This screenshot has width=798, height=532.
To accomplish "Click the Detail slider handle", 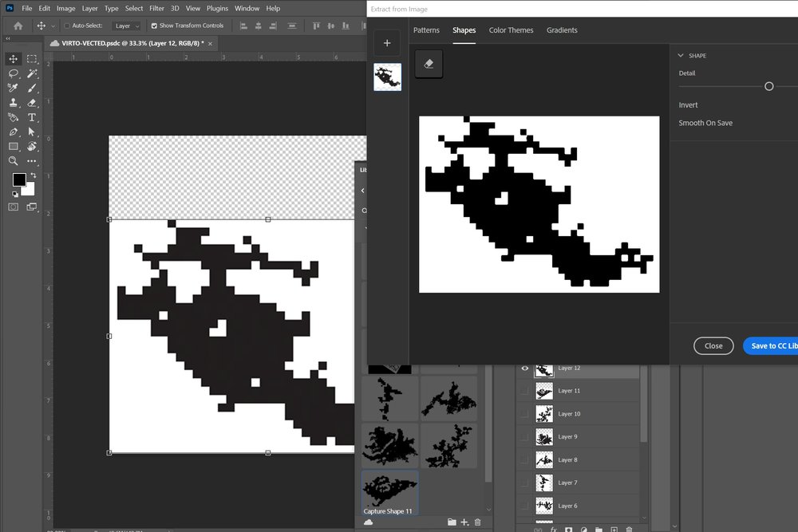I will [x=769, y=86].
